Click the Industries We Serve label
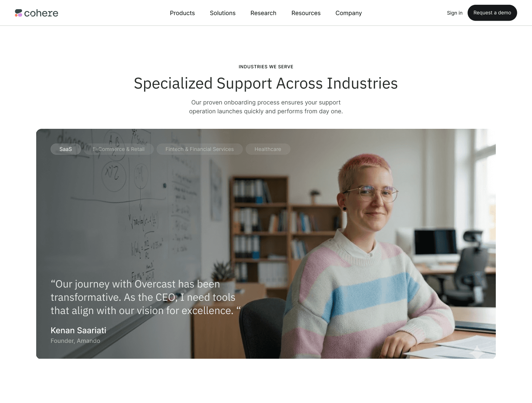The height and width of the screenshot is (403, 532). click(266, 67)
